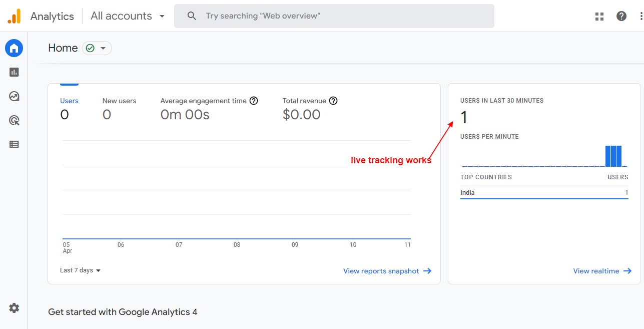This screenshot has height=329, width=644.
Task: Click the USERS IN LAST 30 MINUTES label
Action: (x=502, y=101)
